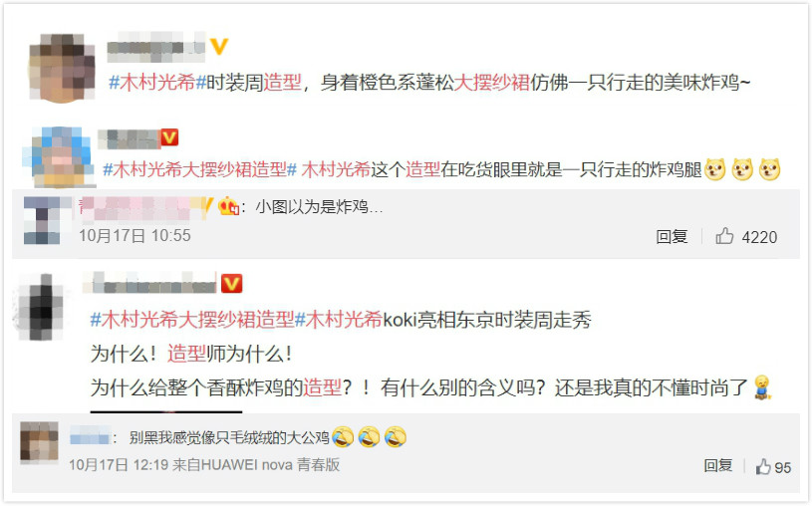The height and width of the screenshot is (506, 812).
Task: Open #木村光希# hashtag in first post
Action: coord(157,83)
